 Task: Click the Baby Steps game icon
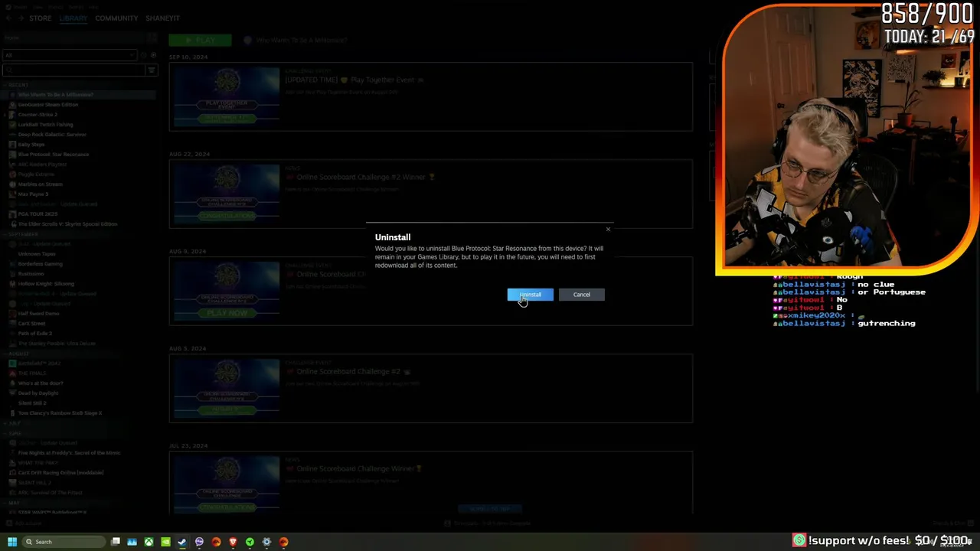pyautogui.click(x=12, y=145)
